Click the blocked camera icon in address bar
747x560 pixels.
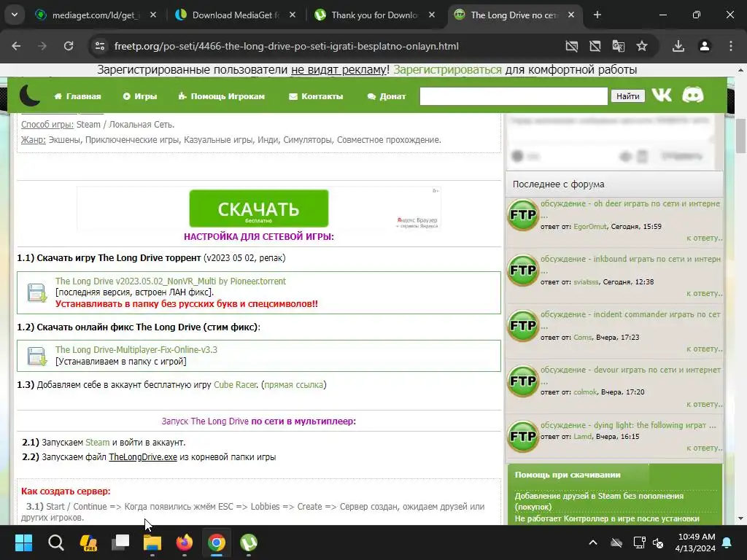coord(572,46)
